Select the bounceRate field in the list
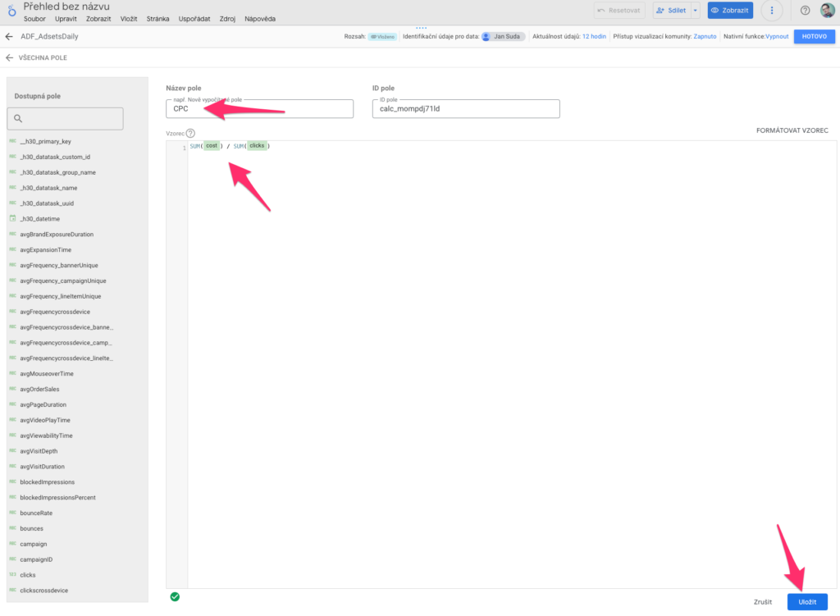The width and height of the screenshot is (840, 616). coord(36,513)
